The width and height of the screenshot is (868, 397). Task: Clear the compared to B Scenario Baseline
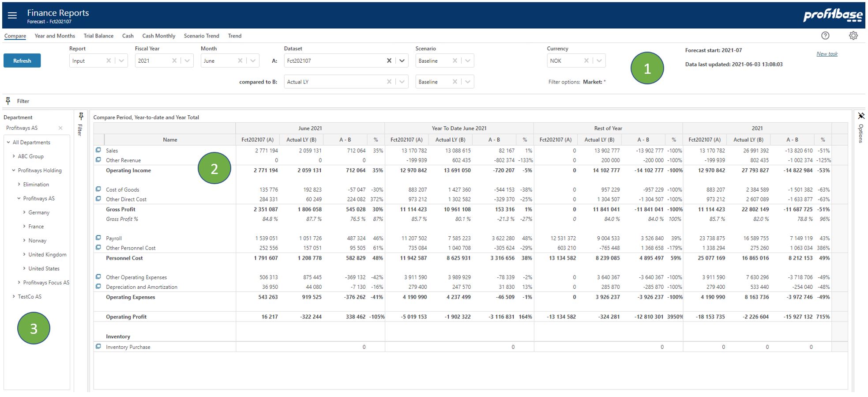pyautogui.click(x=455, y=82)
